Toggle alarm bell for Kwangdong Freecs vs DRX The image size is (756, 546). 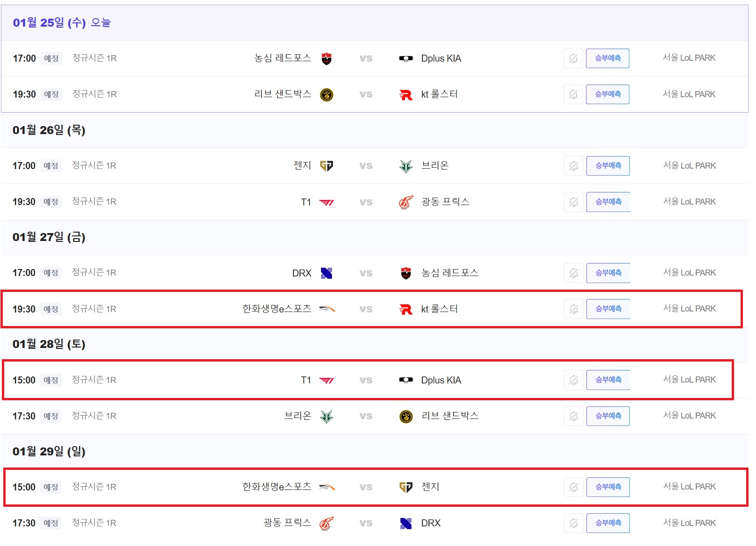coord(573,523)
